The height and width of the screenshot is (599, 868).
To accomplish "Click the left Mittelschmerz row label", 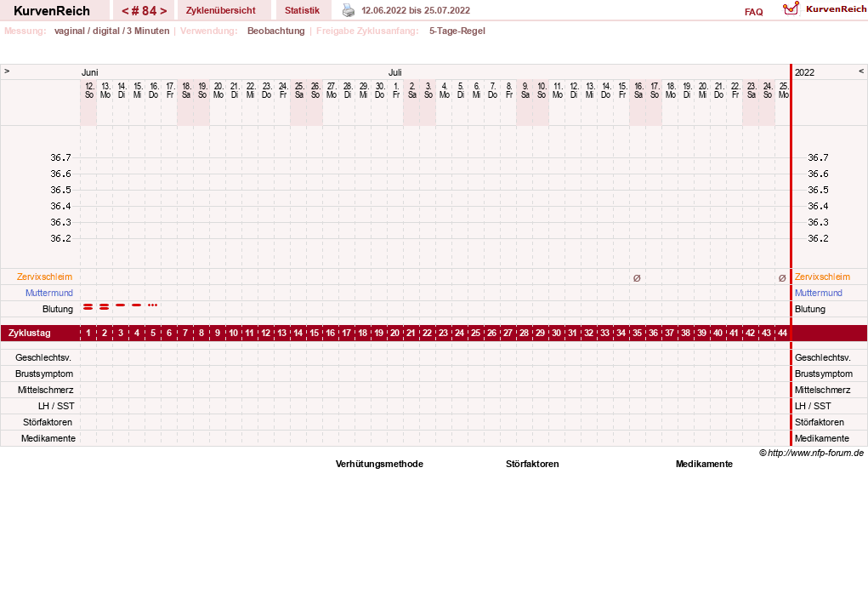I will pos(45,390).
